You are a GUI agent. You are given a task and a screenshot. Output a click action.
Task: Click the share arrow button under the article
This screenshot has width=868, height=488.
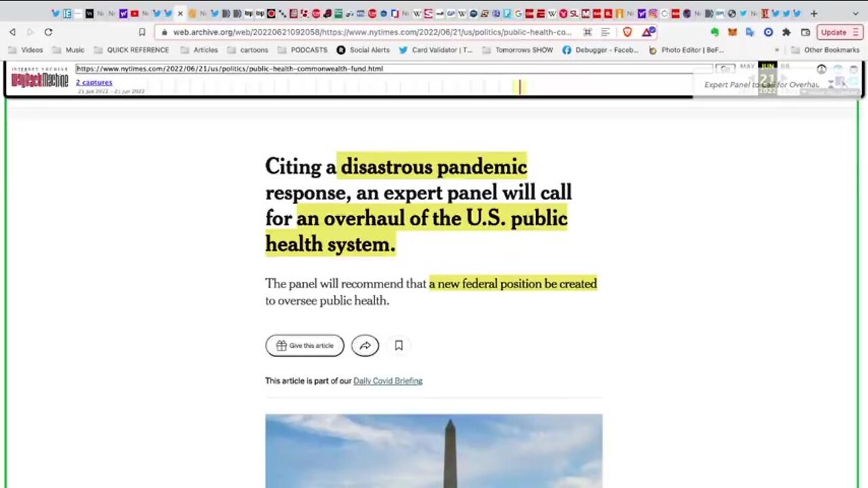pyautogui.click(x=365, y=346)
